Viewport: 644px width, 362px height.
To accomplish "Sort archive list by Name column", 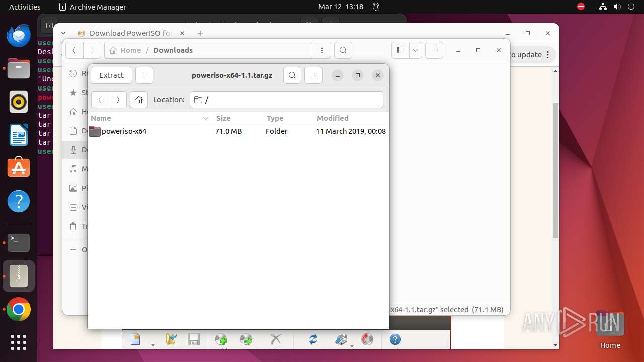I will click(150, 118).
